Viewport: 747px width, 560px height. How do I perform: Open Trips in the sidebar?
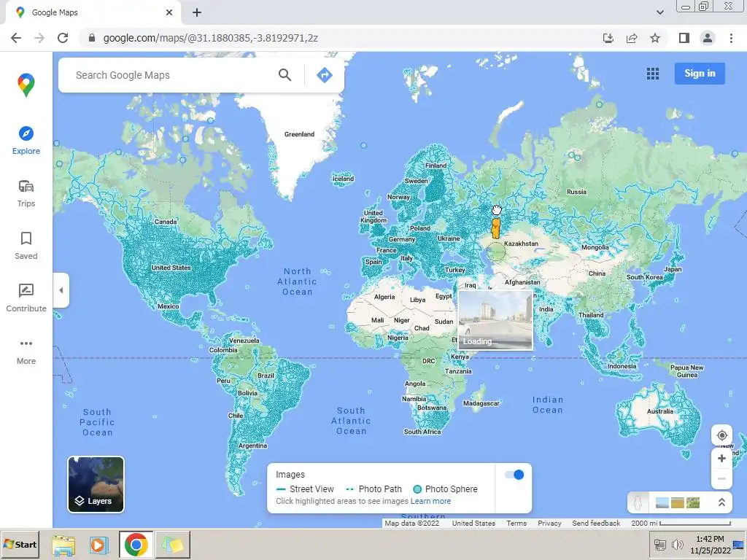(26, 193)
